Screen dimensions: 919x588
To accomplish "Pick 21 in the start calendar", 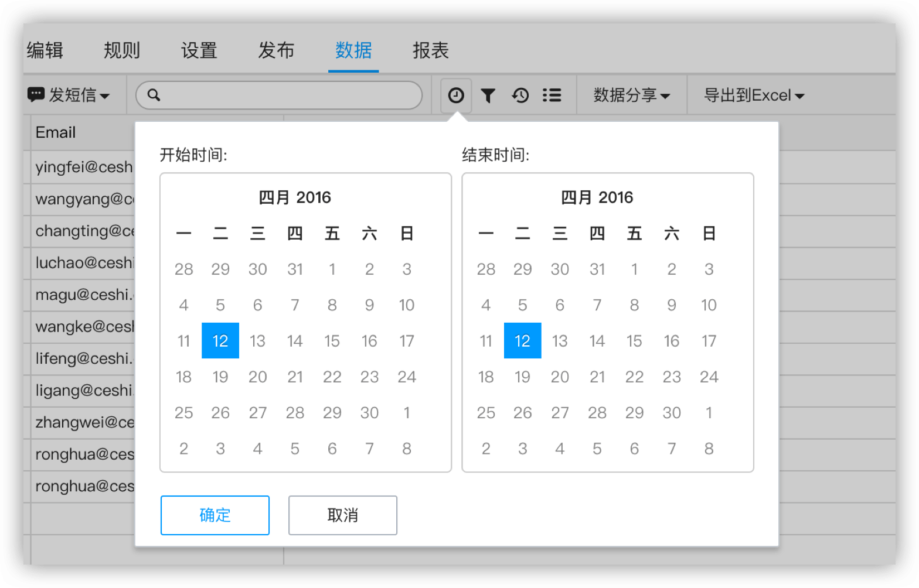I will [x=295, y=377].
